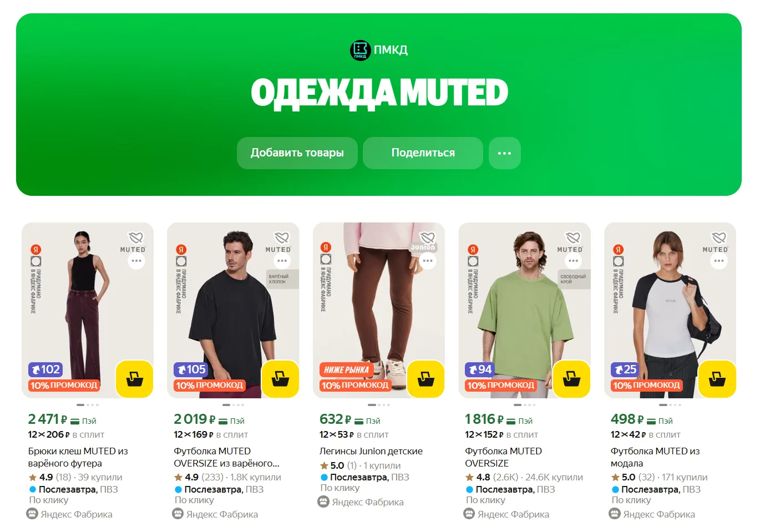Open more options on the green t-shirt card
The width and height of the screenshot is (770, 532).
[x=573, y=261]
